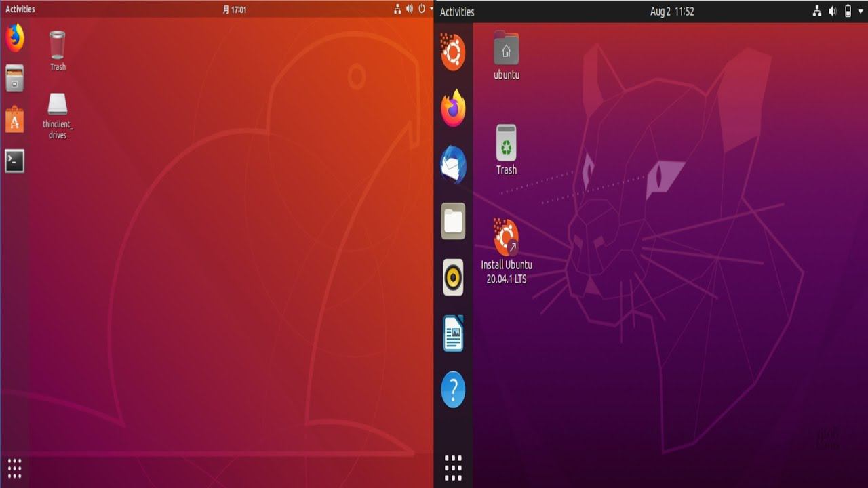Image resolution: width=868 pixels, height=488 pixels.
Task: Select the Trash icon on the cat-wallpaper desktop
Action: click(507, 150)
